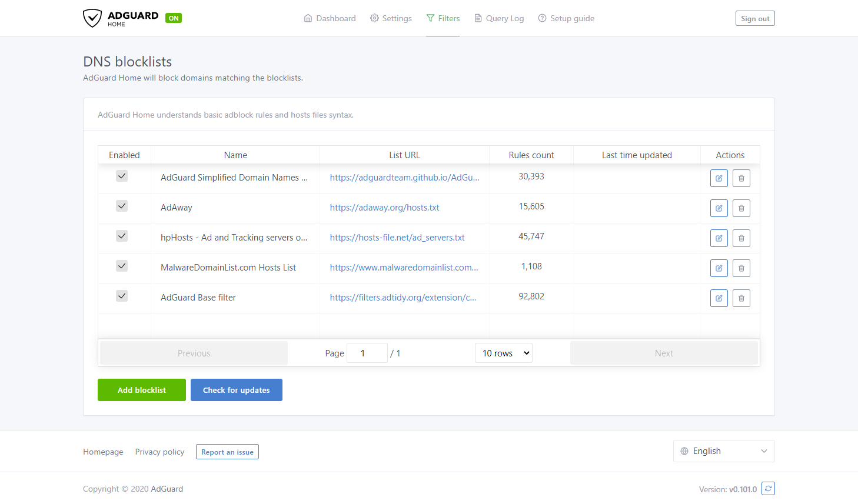
Task: Open the Homepage footer link
Action: (103, 452)
